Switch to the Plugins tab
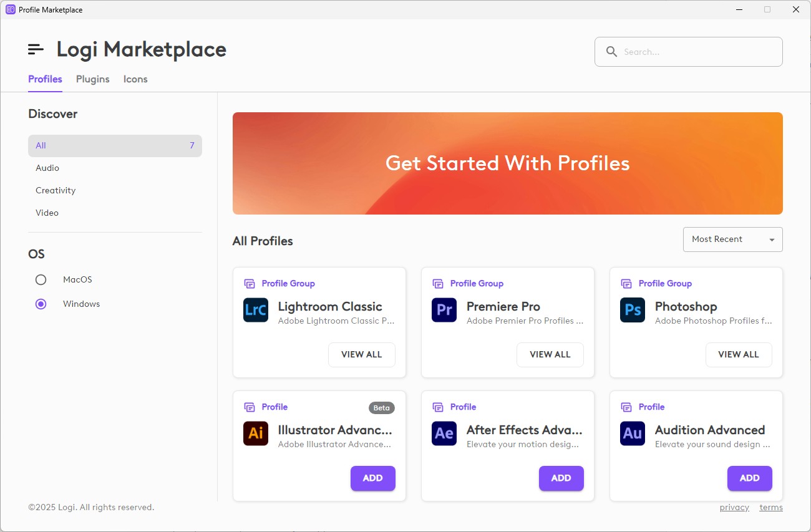 pos(93,79)
